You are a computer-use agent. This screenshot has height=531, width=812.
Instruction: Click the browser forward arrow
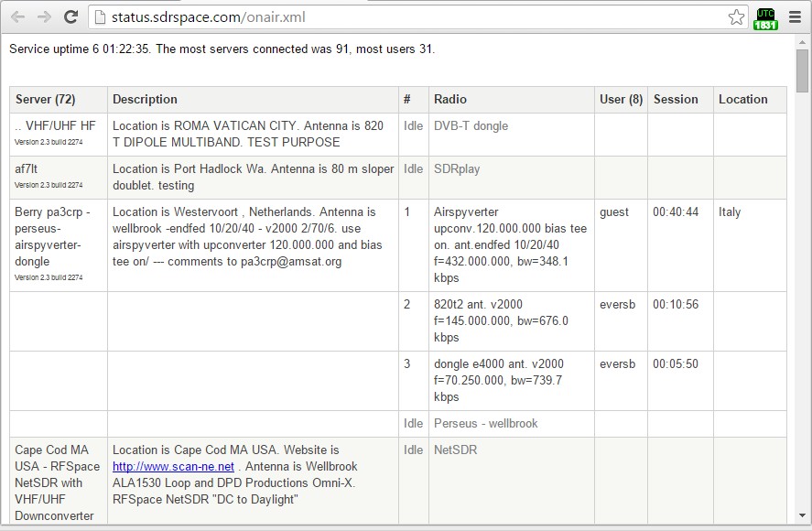tap(45, 17)
